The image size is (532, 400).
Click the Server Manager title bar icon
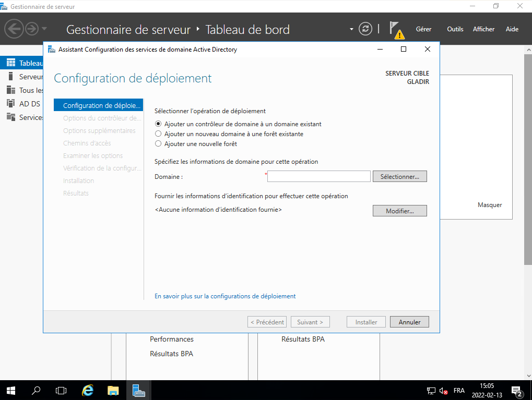[4, 6]
